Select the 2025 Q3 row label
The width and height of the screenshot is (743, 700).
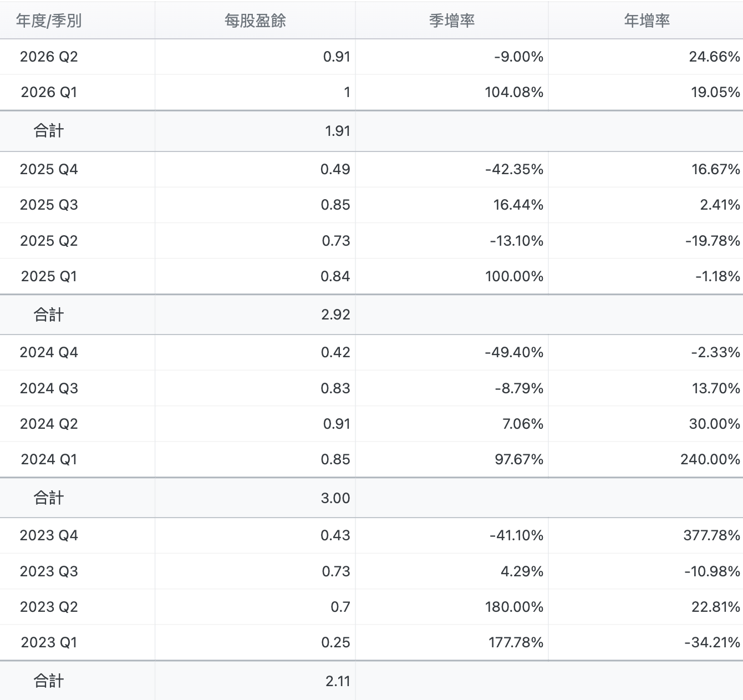49,205
